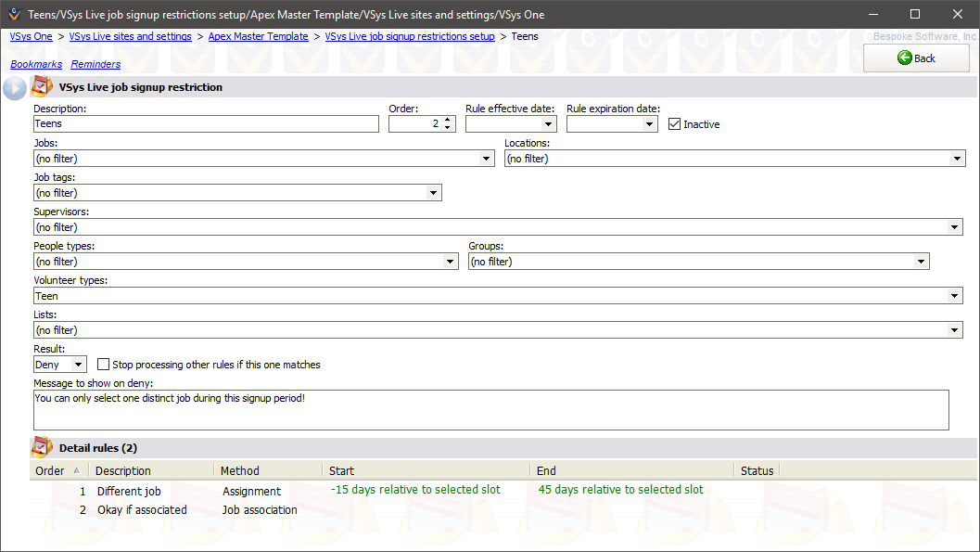Expand the Volunteer types dropdown
The width and height of the screenshot is (980, 552).
(956, 296)
